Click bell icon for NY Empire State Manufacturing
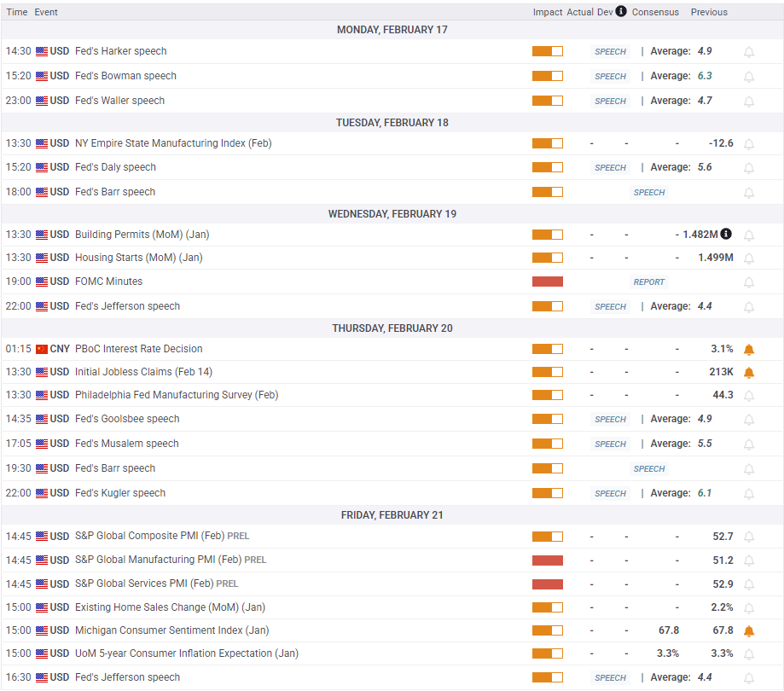The image size is (784, 691). [749, 144]
